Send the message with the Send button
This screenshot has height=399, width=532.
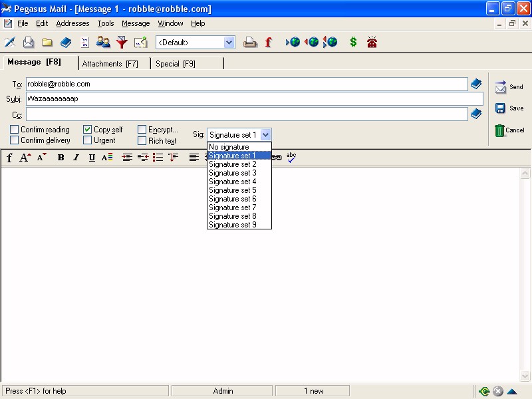click(x=509, y=87)
